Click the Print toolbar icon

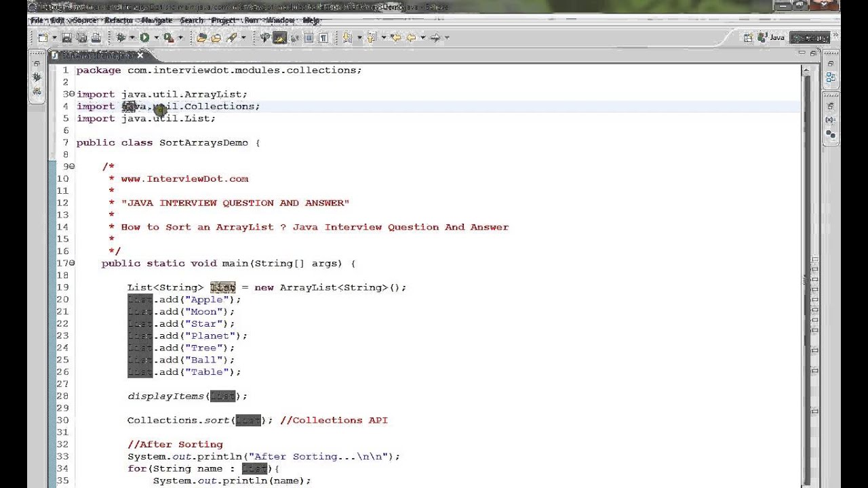pos(96,38)
